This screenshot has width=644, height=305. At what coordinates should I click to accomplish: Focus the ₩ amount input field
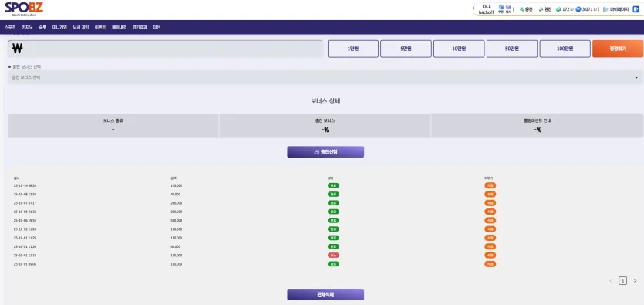coord(166,49)
